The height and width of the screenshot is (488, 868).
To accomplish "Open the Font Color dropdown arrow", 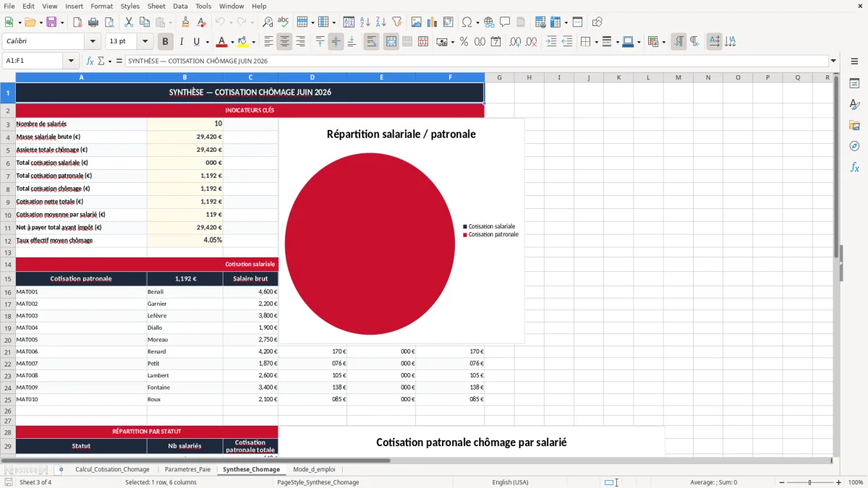I will click(232, 42).
